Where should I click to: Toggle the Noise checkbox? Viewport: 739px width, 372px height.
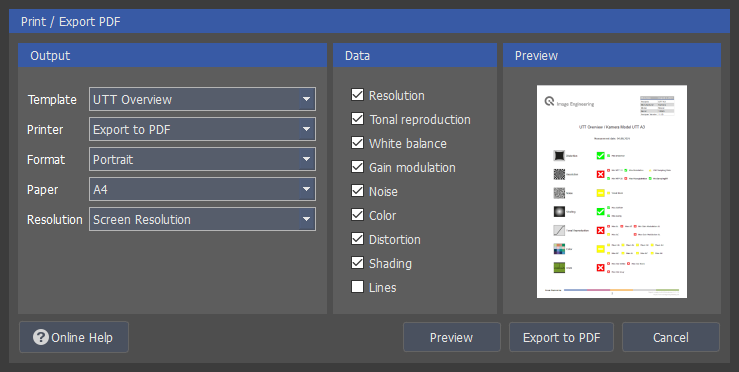tap(357, 191)
